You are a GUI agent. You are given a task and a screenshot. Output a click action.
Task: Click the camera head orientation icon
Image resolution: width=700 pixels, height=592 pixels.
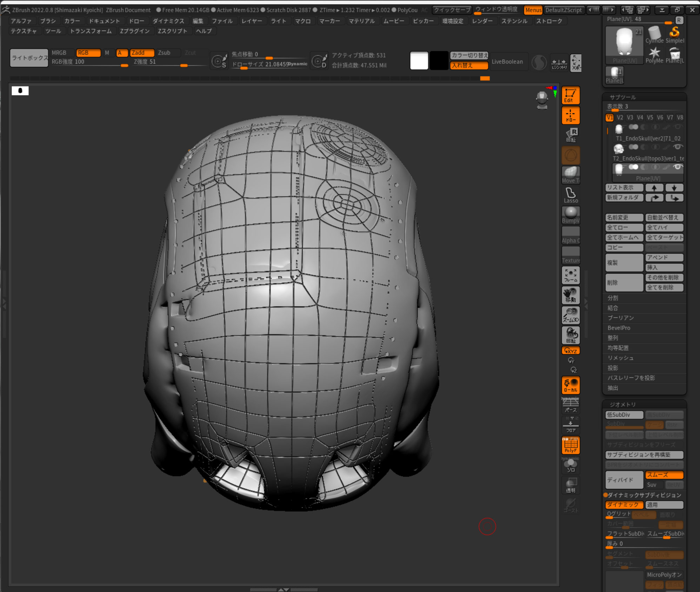coord(542,100)
